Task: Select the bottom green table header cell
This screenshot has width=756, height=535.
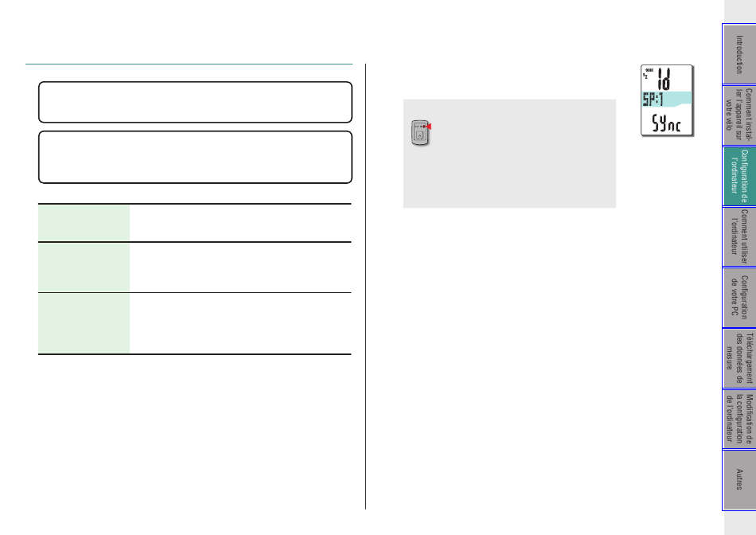Action: [x=84, y=323]
